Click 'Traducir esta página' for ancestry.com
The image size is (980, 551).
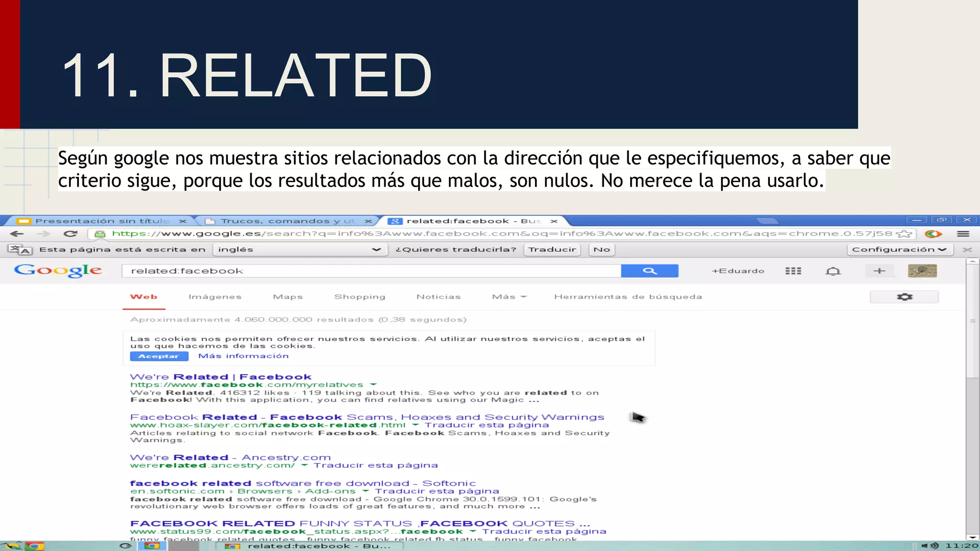[376, 465]
